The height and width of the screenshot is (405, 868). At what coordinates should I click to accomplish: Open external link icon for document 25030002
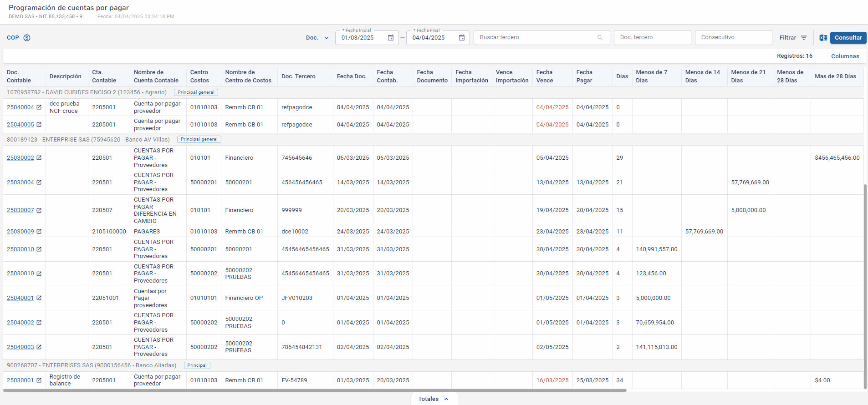[39, 158]
